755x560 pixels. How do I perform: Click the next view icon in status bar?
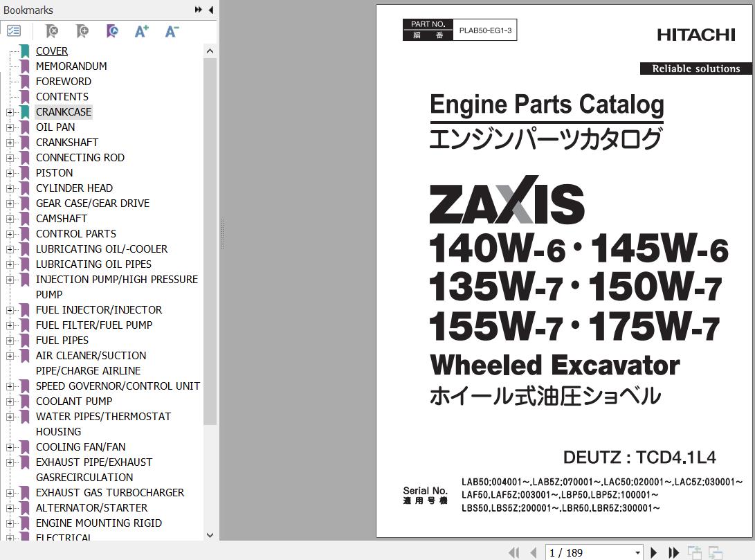click(x=715, y=552)
